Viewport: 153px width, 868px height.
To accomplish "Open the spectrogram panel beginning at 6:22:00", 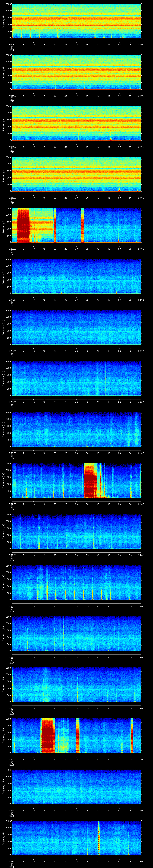I will [x=76, y=21].
